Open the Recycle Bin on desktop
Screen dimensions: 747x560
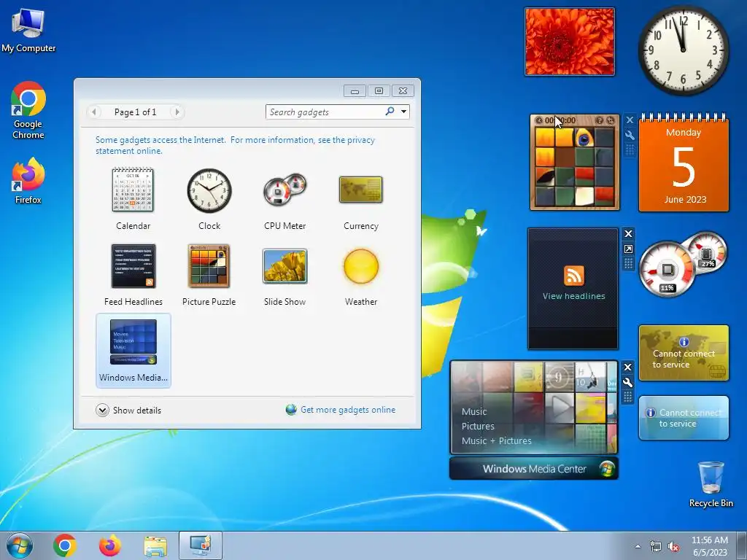[x=711, y=484]
